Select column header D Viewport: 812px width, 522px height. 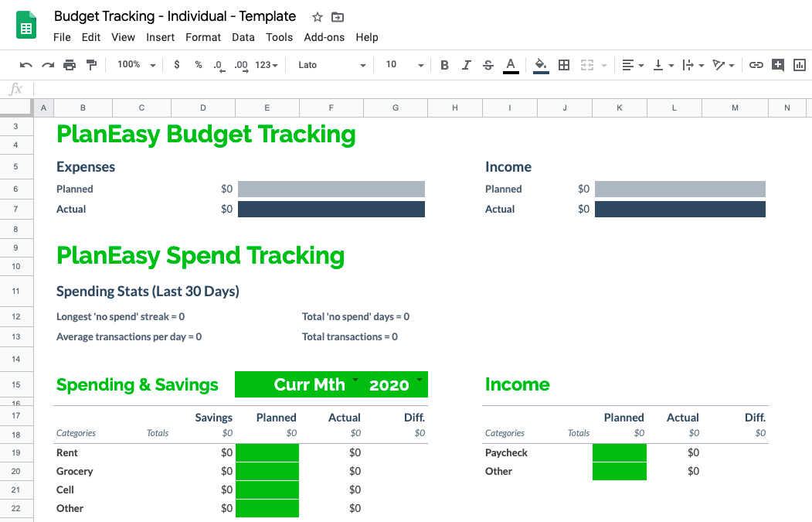203,107
